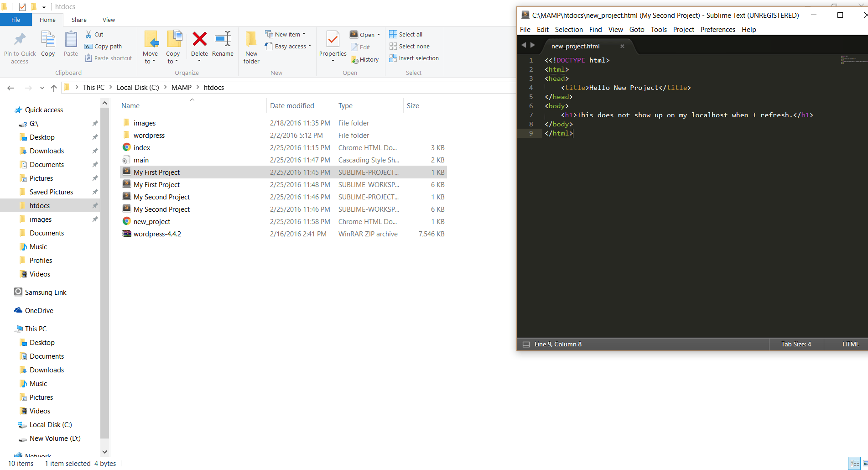Click line number 7 in Sublime gutter
This screenshot has width=868, height=470.
(x=530, y=115)
